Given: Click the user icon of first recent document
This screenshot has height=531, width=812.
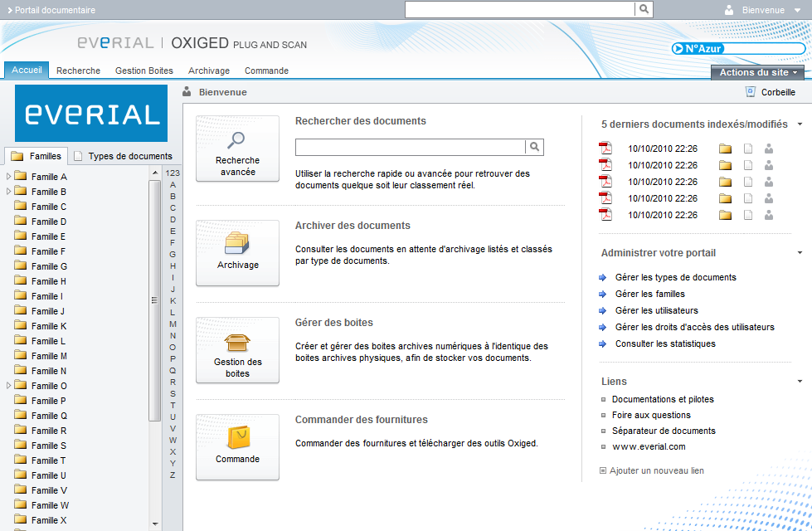Looking at the screenshot, I should click(x=769, y=149).
